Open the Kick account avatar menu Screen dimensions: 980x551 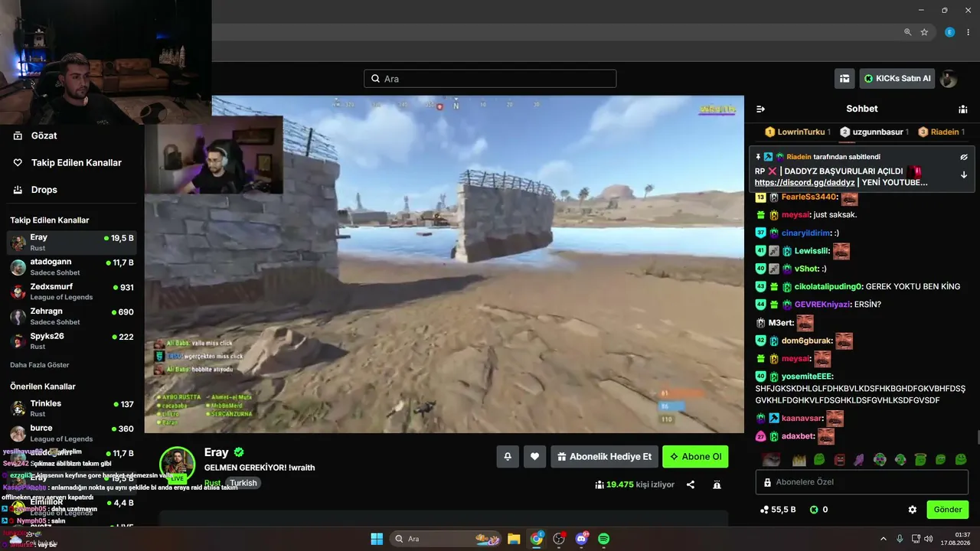(949, 79)
